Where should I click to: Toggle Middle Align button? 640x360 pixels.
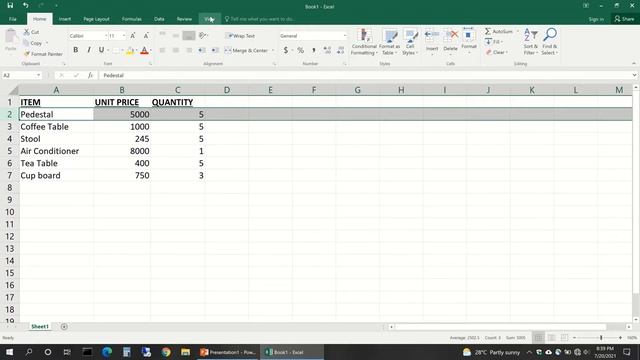176,36
